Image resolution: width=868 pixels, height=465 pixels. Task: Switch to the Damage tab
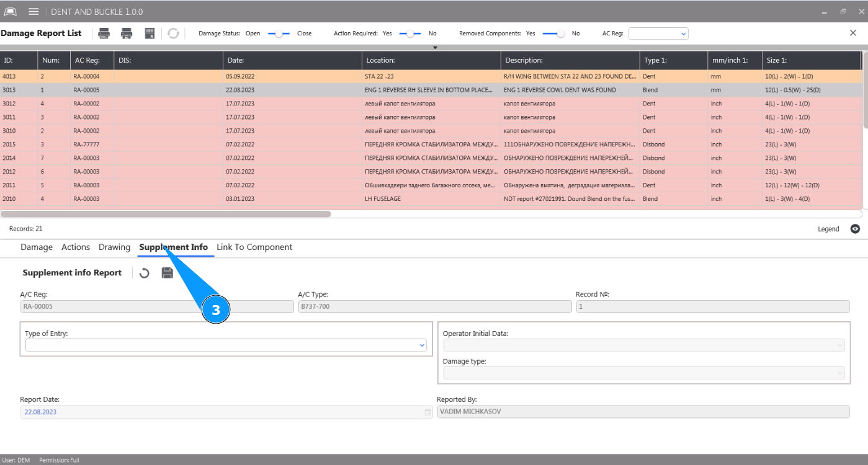37,247
